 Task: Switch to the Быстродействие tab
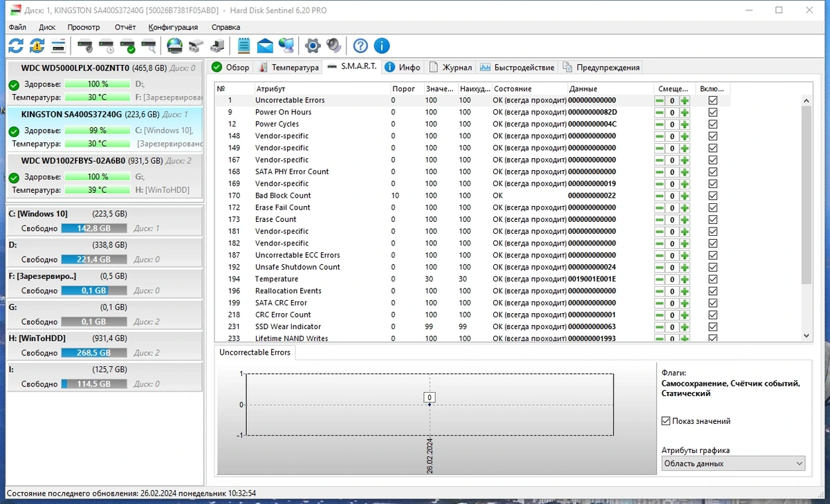tap(517, 67)
